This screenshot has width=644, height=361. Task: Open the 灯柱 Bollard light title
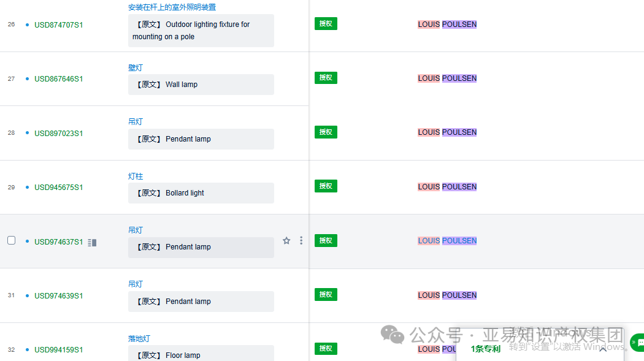pos(136,177)
